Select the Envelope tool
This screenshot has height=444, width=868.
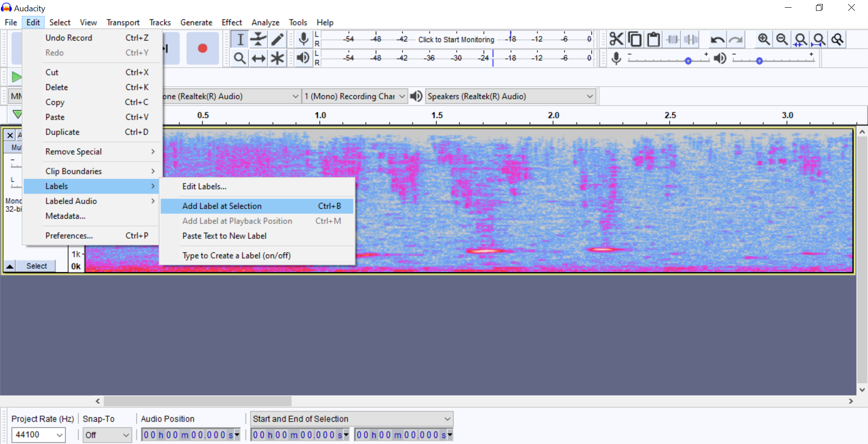point(259,39)
